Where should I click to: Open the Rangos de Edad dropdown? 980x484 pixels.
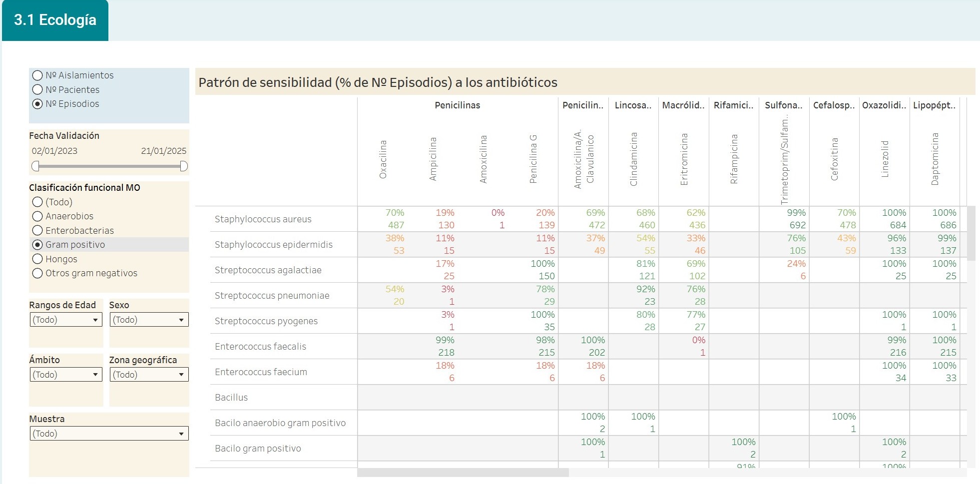tap(66, 320)
